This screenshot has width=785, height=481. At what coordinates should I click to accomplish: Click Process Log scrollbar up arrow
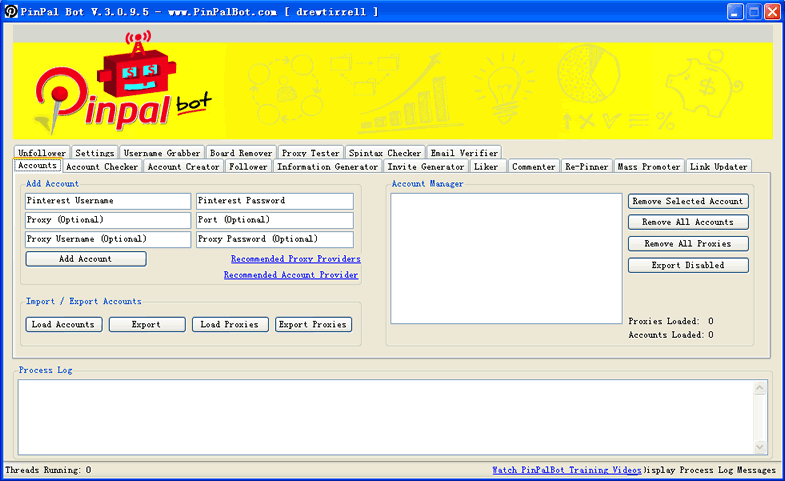tap(760, 388)
